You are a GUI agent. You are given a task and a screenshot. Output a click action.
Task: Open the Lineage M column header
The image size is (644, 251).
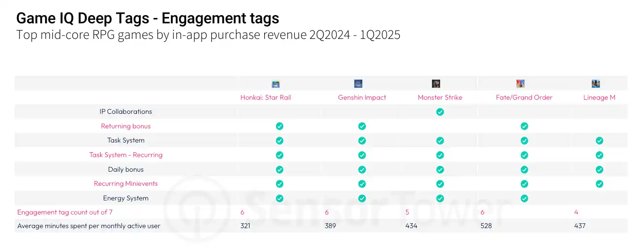coord(599,97)
